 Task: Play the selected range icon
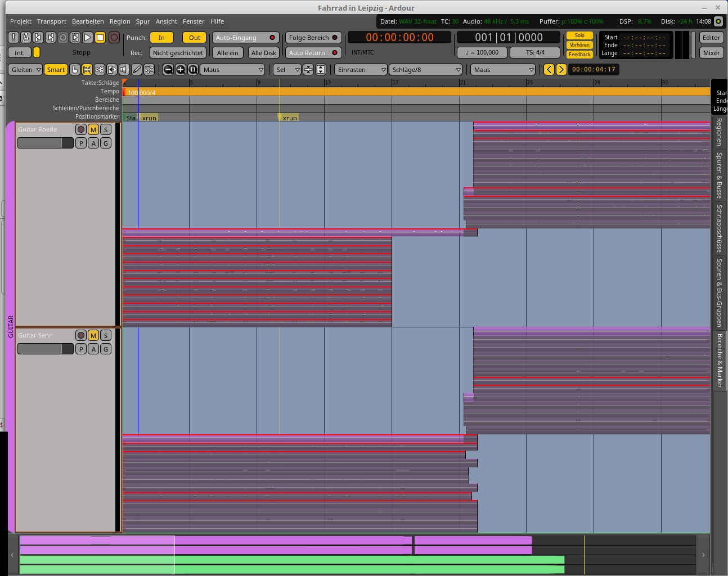pos(75,38)
